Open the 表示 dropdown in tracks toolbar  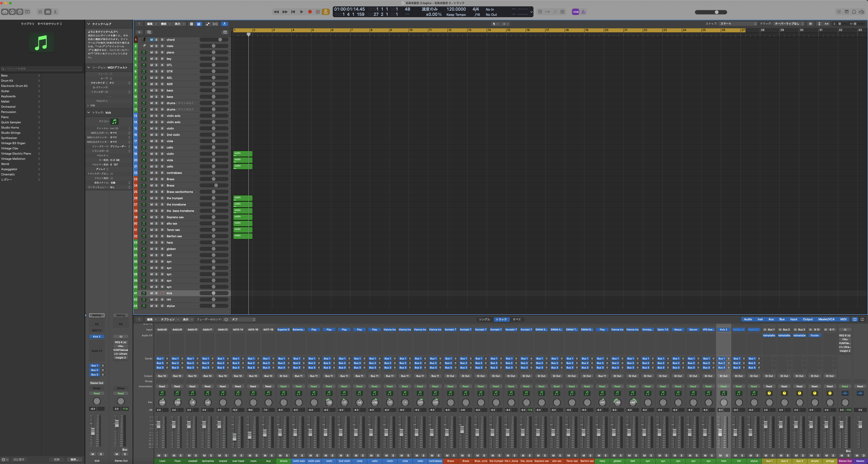coord(178,24)
